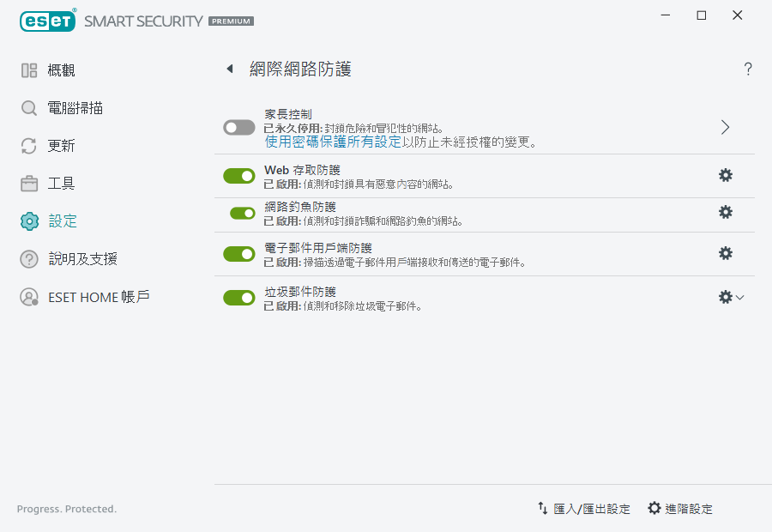Open Web 存取防護 settings gear
The image size is (772, 532).
tap(726, 174)
